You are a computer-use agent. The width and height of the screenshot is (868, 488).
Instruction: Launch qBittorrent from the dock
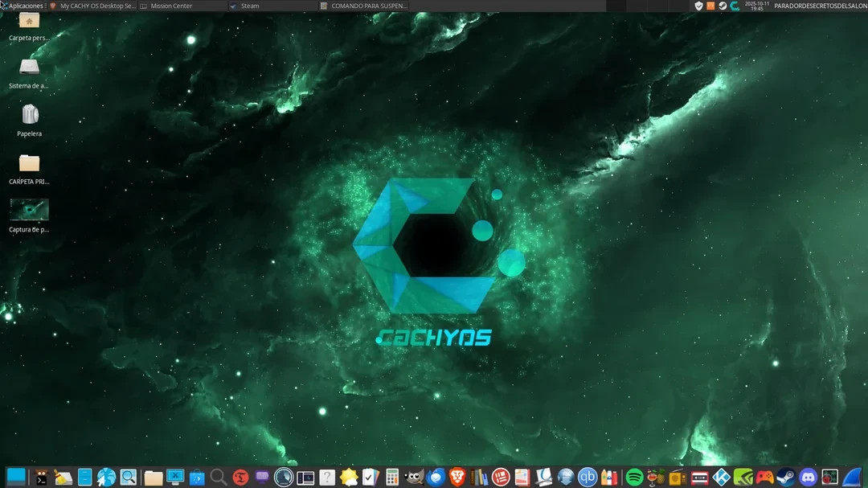point(588,477)
